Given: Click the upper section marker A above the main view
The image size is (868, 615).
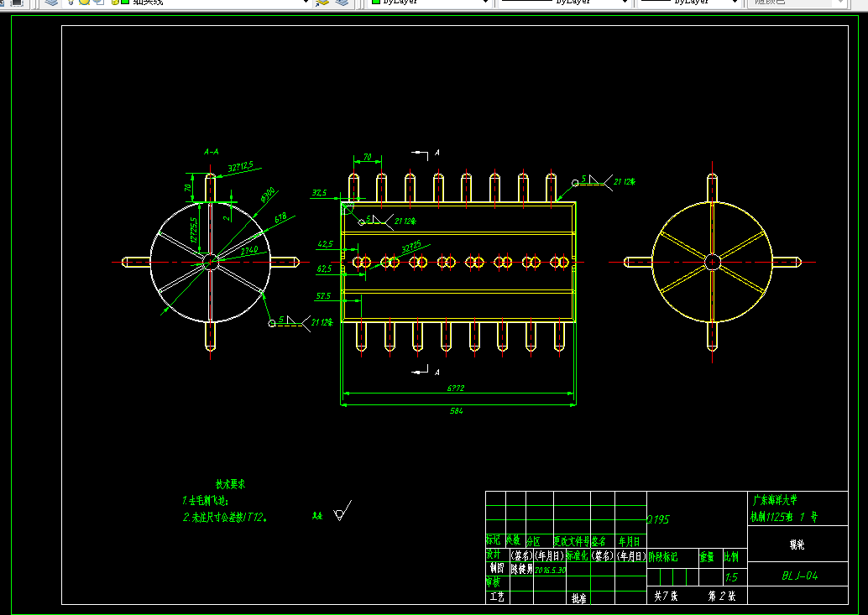Looking at the screenshot, I should (x=437, y=152).
